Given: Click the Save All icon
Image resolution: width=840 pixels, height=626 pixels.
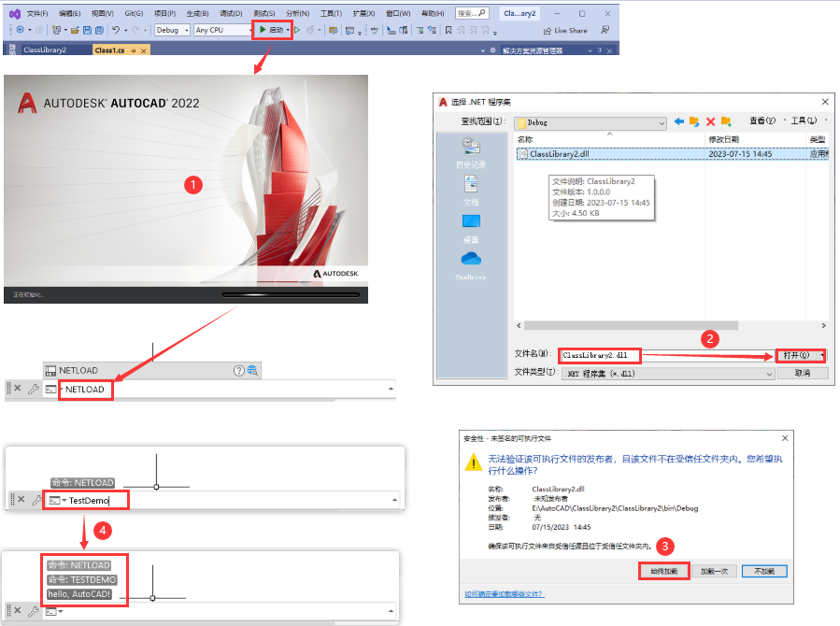Looking at the screenshot, I should click(100, 30).
